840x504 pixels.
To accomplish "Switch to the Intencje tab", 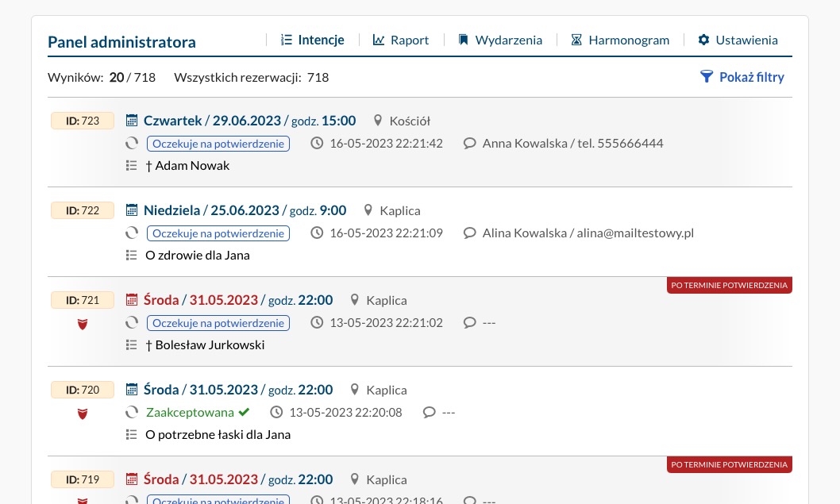I will click(321, 39).
